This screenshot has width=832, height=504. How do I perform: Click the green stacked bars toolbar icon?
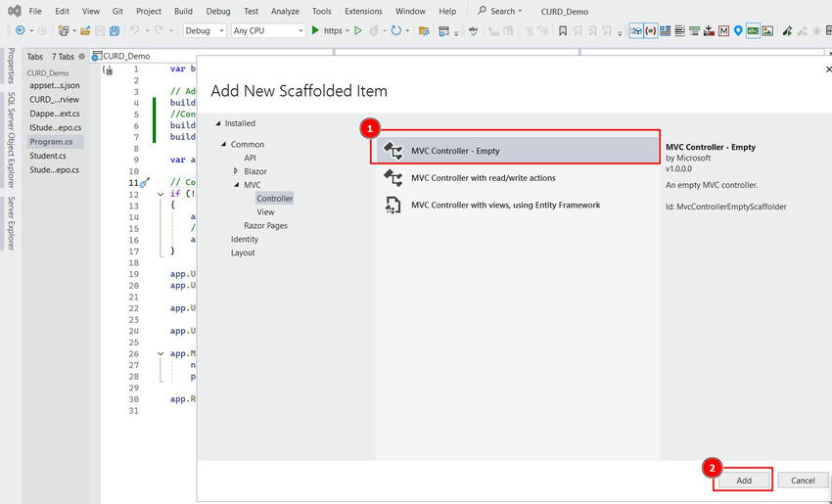694,30
